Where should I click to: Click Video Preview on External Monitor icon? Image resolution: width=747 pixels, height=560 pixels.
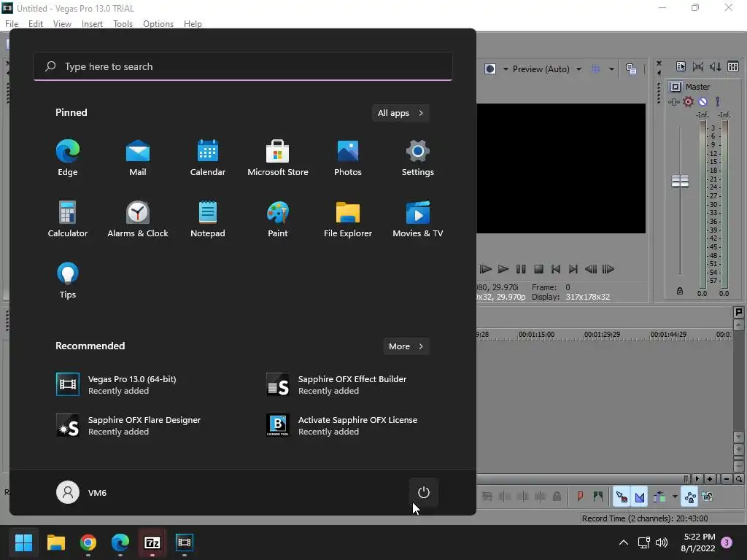[490, 69]
